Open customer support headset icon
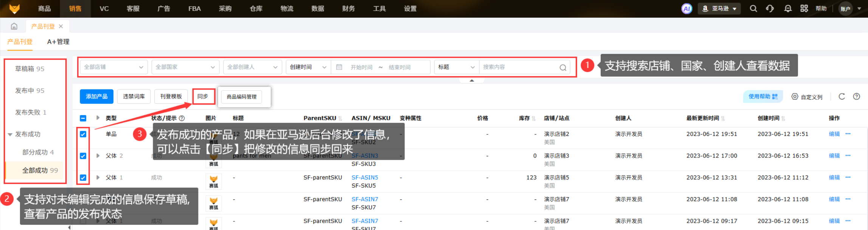 (770, 8)
